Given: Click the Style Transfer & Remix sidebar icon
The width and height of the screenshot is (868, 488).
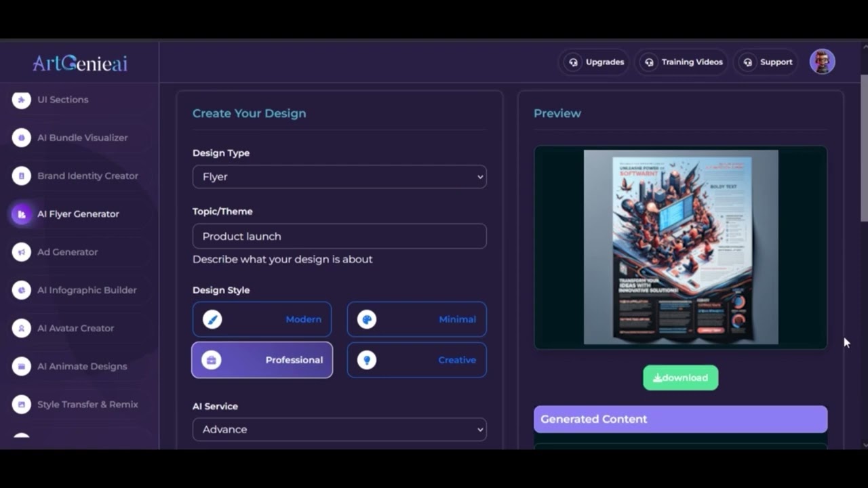Looking at the screenshot, I should coord(21,405).
